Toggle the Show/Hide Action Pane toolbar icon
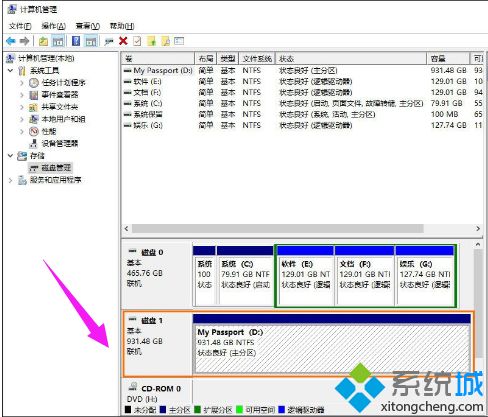The width and height of the screenshot is (488, 417). (x=91, y=41)
